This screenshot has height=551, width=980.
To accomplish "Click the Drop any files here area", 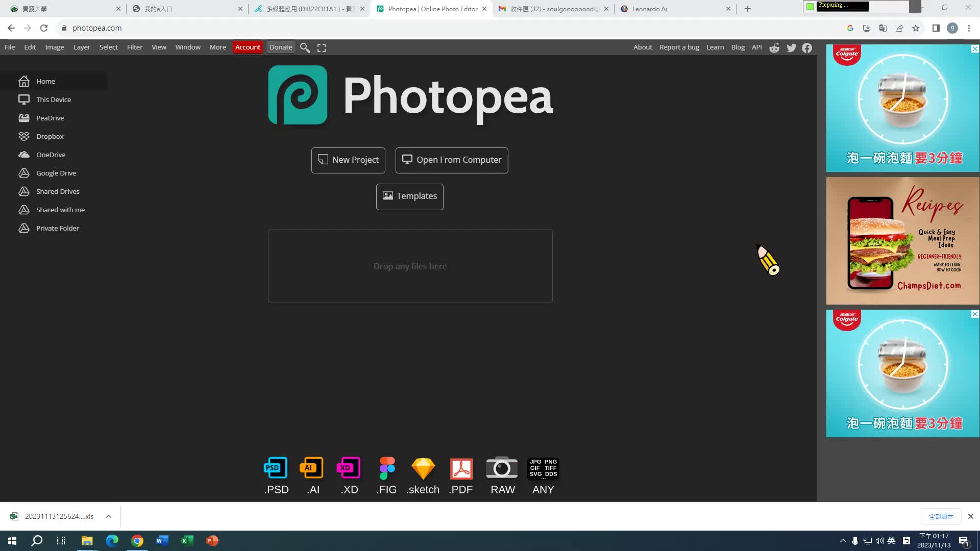I will coord(410,266).
